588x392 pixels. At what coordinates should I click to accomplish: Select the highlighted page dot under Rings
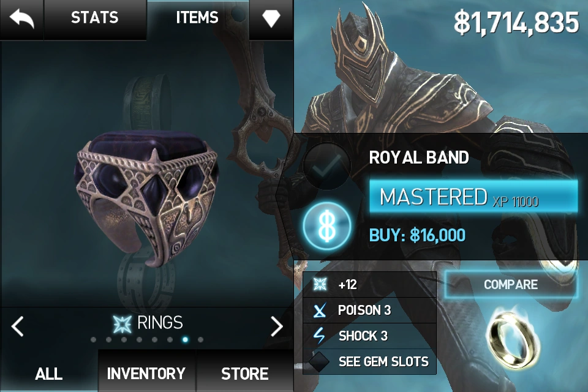[185, 339]
